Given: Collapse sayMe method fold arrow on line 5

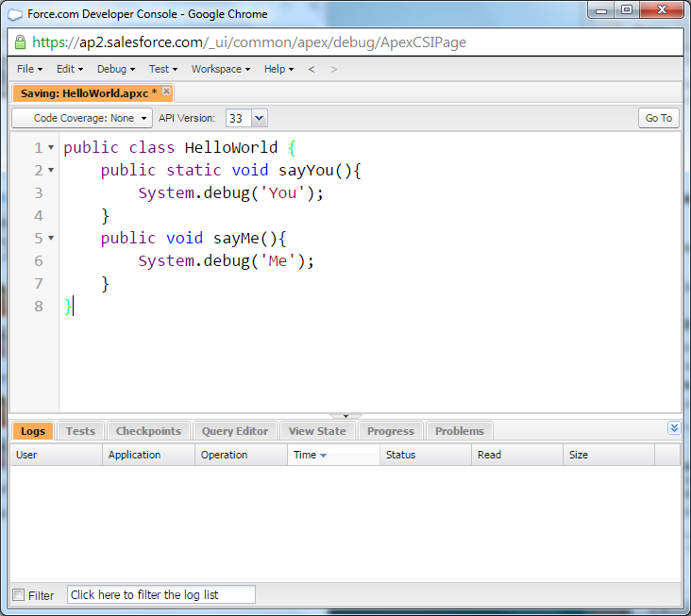Looking at the screenshot, I should 51,239.
